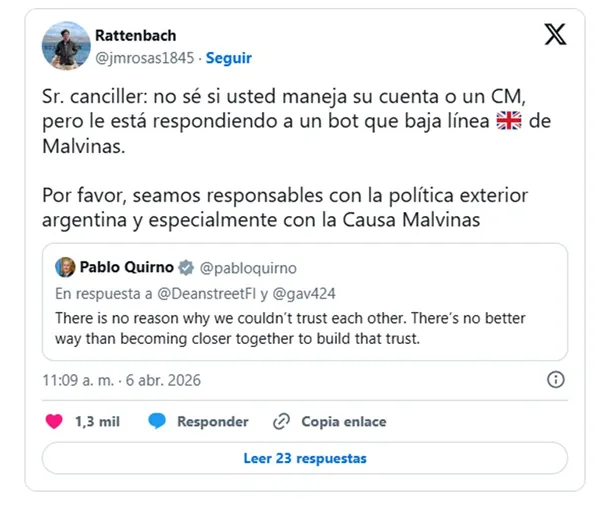Click the X logo icon

pos(554,35)
